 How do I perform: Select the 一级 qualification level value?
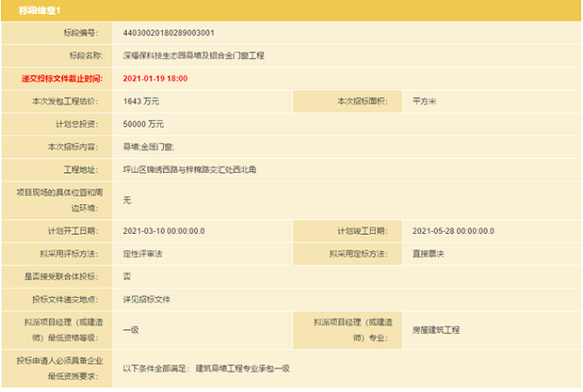point(130,329)
